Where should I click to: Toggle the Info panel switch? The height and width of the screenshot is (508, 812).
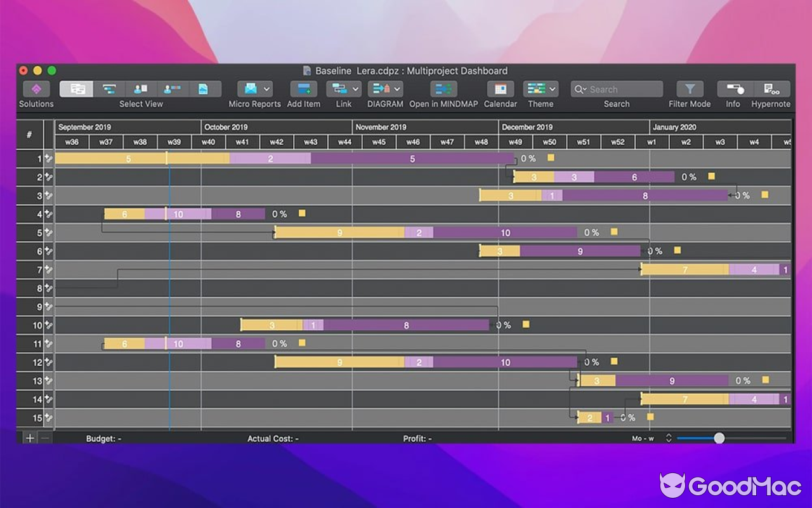(x=734, y=89)
